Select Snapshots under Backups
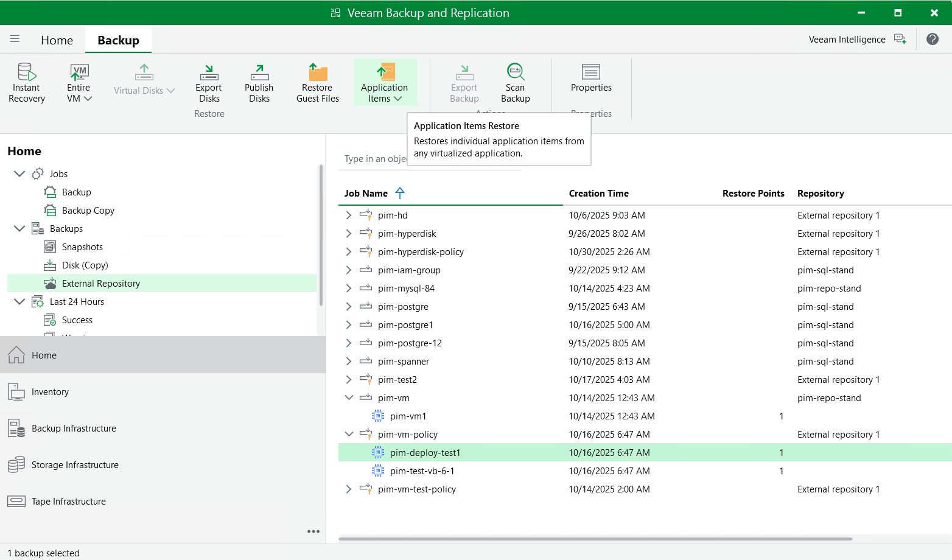The image size is (952, 560). tap(82, 247)
